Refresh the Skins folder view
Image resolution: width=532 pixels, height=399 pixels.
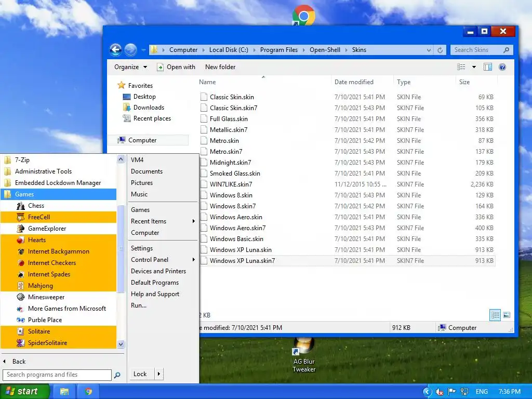click(x=440, y=50)
